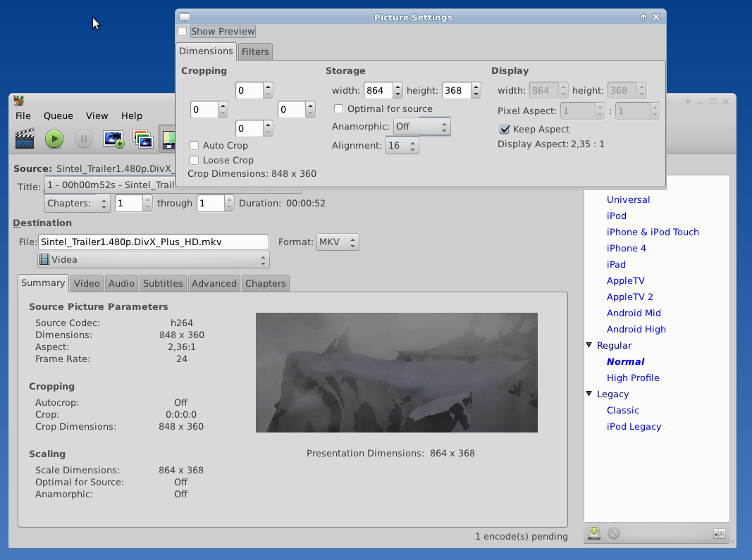Open the Alignment dropdown

[x=402, y=145]
